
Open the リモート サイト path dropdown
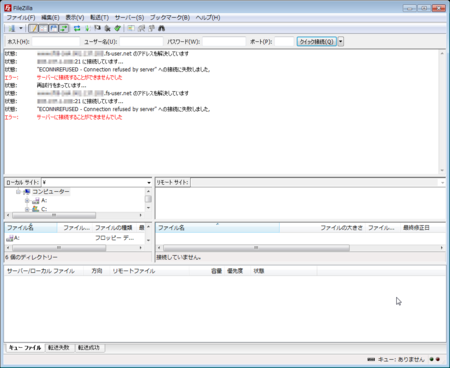[442, 183]
